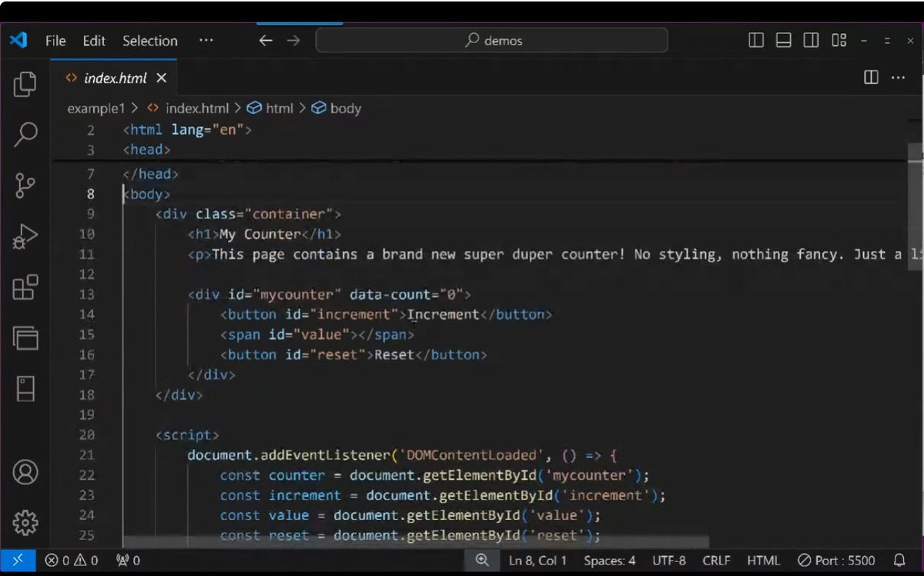
Task: Change end of line sequence CRLF
Action: click(x=717, y=561)
